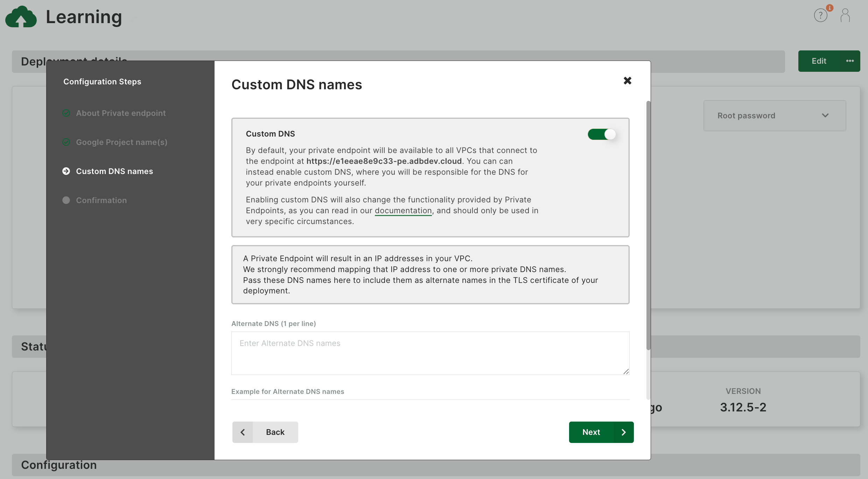Image resolution: width=868 pixels, height=479 pixels.
Task: Toggle the Custom DNS switch off
Action: click(x=602, y=134)
